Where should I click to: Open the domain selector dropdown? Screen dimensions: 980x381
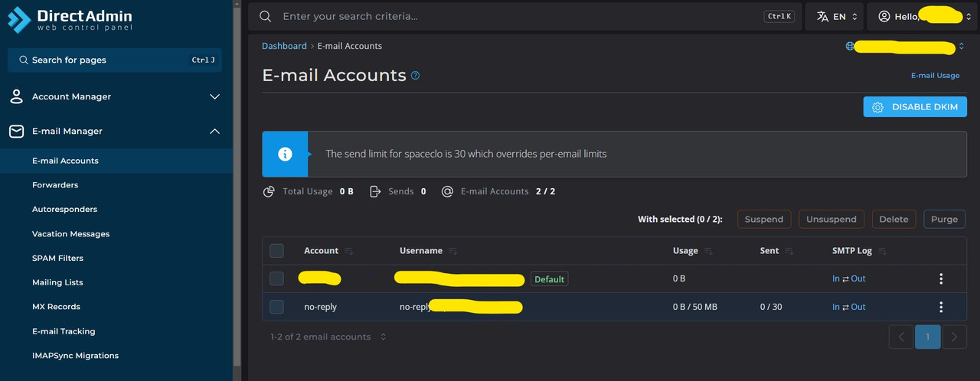point(905,47)
